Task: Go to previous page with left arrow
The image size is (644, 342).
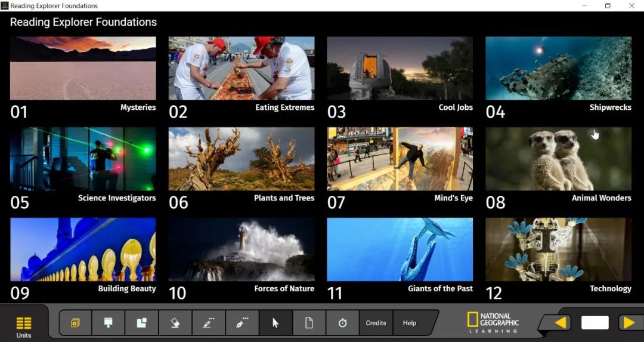Action: click(560, 323)
